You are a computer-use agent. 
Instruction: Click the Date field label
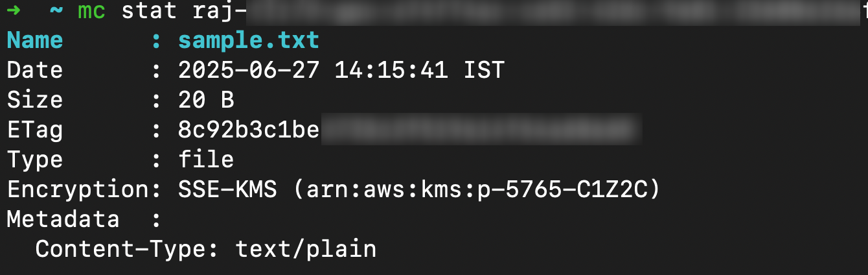(x=35, y=71)
